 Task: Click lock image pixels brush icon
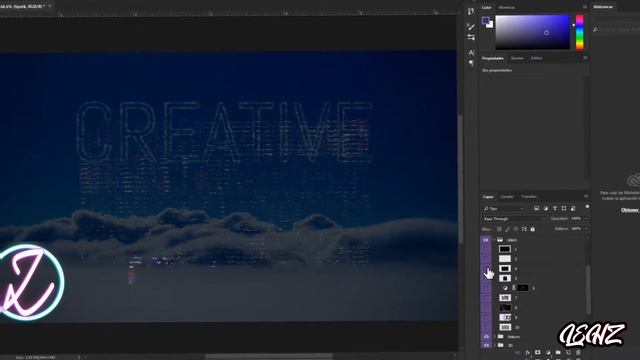tap(508, 229)
